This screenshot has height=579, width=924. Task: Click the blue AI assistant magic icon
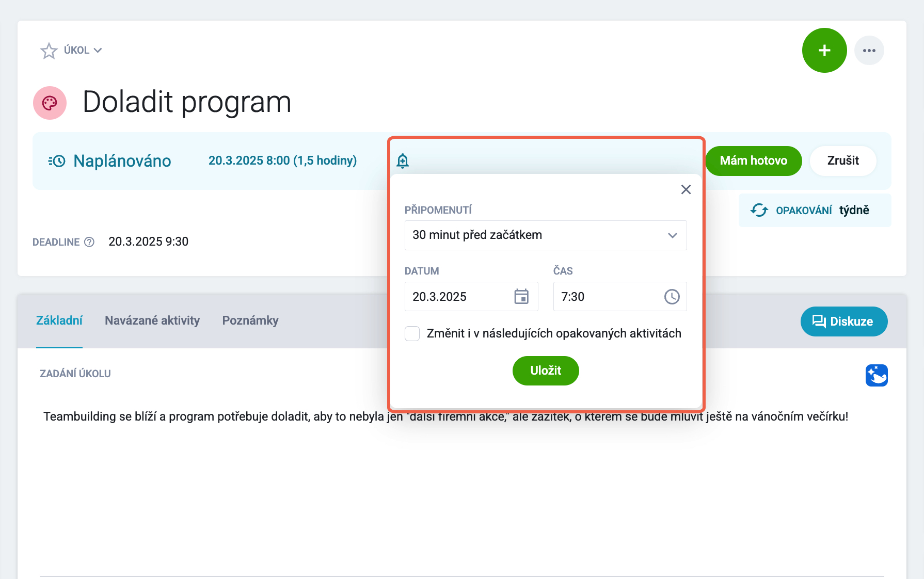(x=877, y=375)
